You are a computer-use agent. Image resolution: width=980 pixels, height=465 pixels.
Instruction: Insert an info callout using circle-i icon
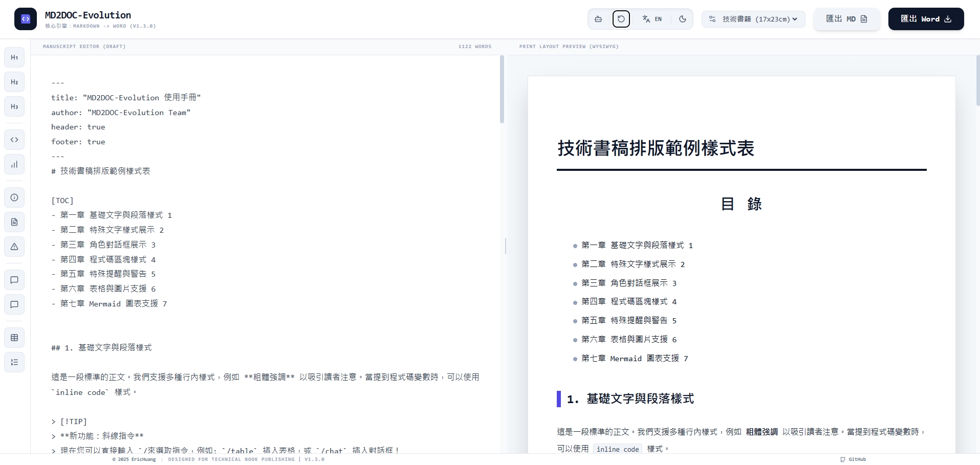click(x=14, y=197)
